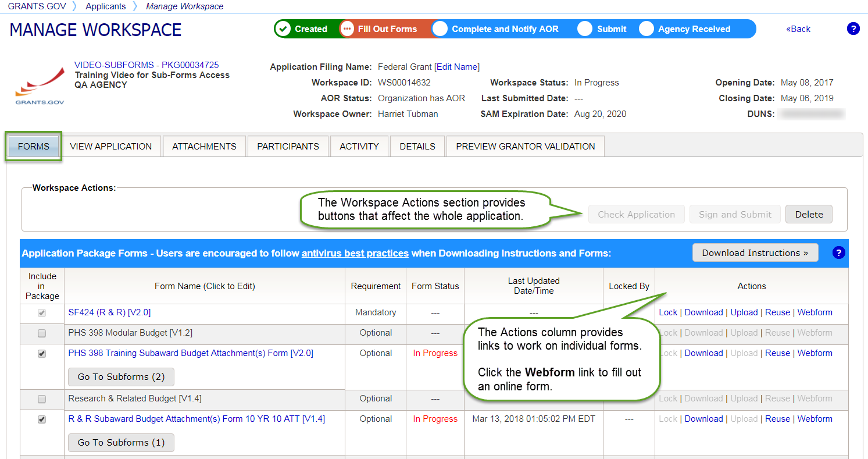Open the antivirus best practices link

point(355,253)
